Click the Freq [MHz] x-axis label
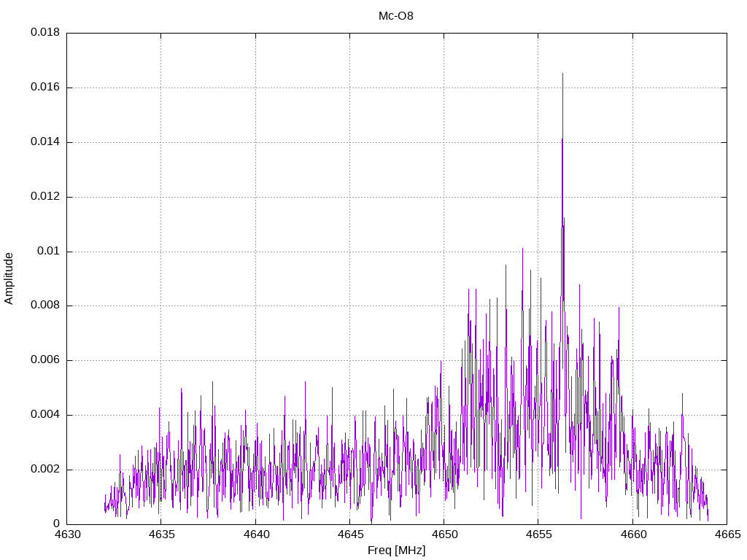Viewport: 747px width, 560px height. point(396,551)
